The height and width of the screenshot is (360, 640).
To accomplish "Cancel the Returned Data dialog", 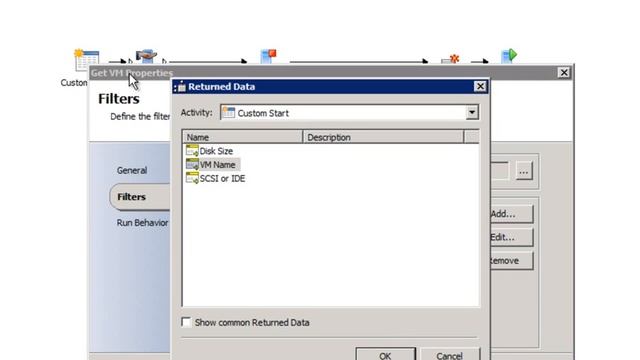I will coord(449,354).
